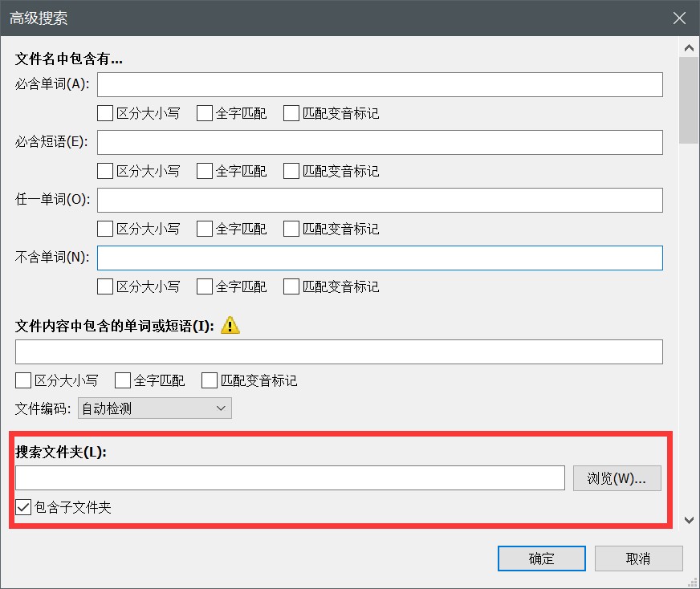The image size is (700, 589).
Task: Uncheck the 包含子文件夹 checkbox
Action: [x=24, y=507]
